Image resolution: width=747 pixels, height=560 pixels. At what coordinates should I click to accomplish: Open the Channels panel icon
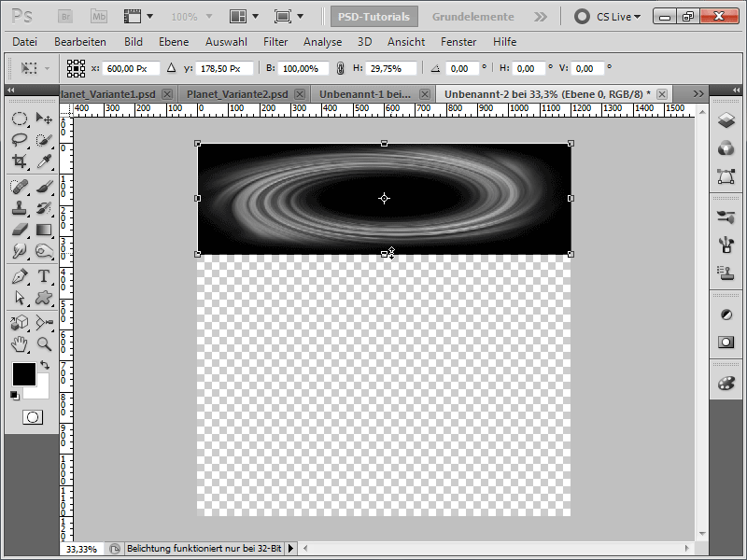pyautogui.click(x=726, y=148)
